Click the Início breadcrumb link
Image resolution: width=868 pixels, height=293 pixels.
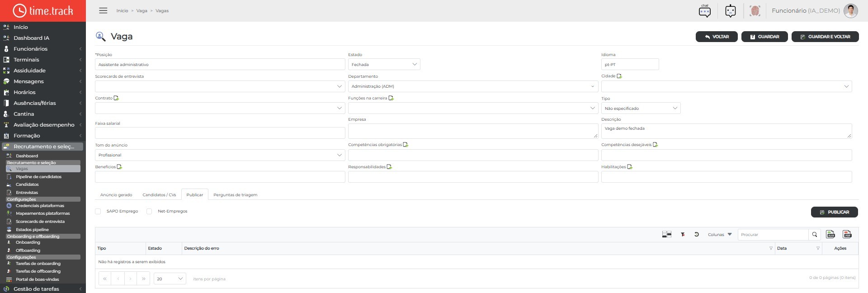click(x=122, y=11)
